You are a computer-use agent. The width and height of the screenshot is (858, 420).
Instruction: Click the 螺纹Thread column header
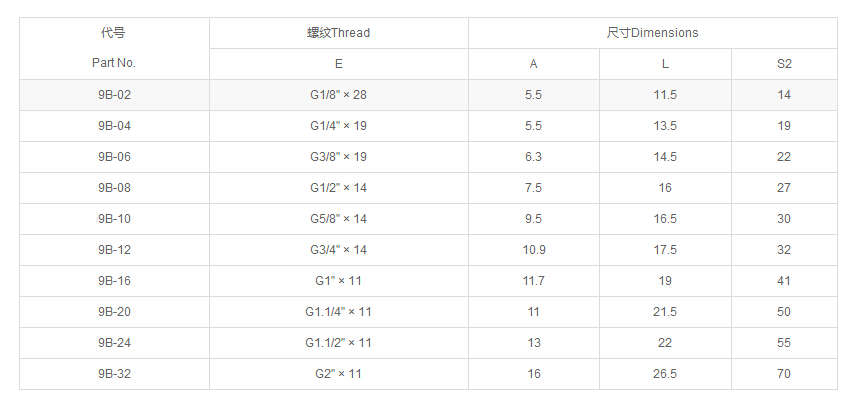[x=338, y=33]
